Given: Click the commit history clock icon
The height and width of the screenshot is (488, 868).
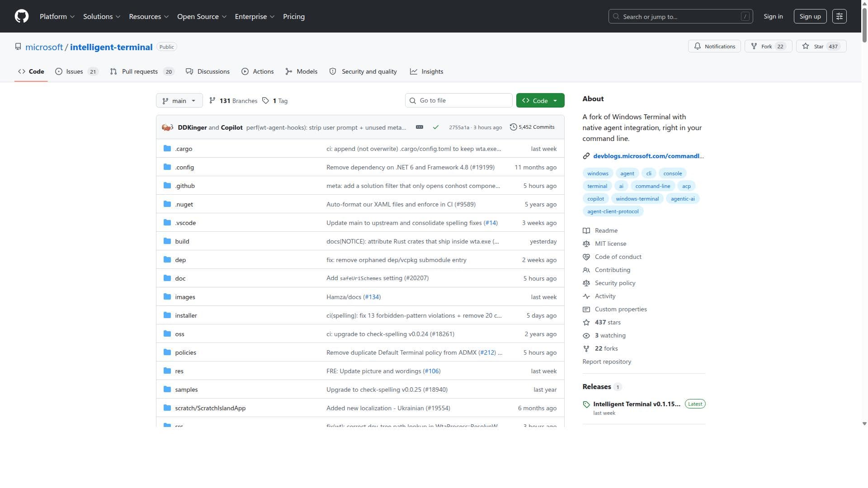Looking at the screenshot, I should pos(513,127).
